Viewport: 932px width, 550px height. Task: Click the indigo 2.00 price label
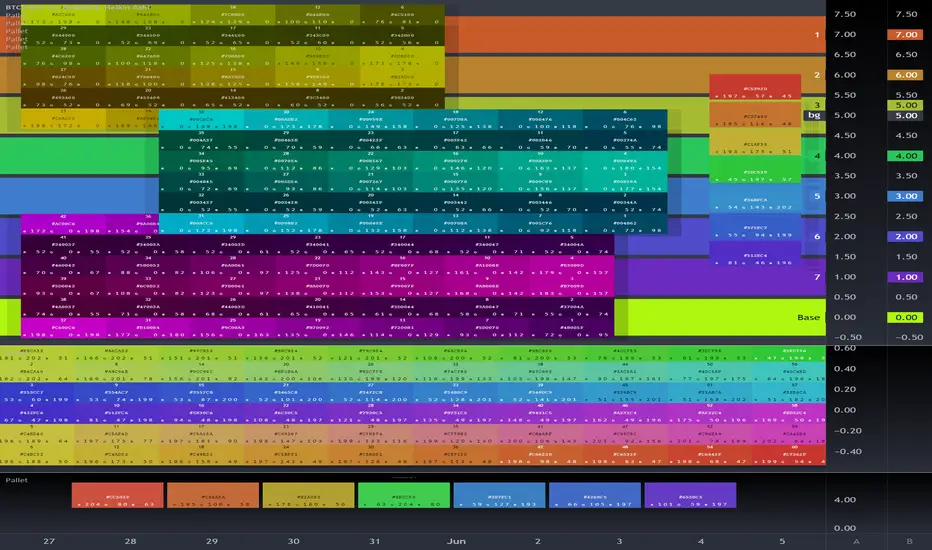click(905, 237)
